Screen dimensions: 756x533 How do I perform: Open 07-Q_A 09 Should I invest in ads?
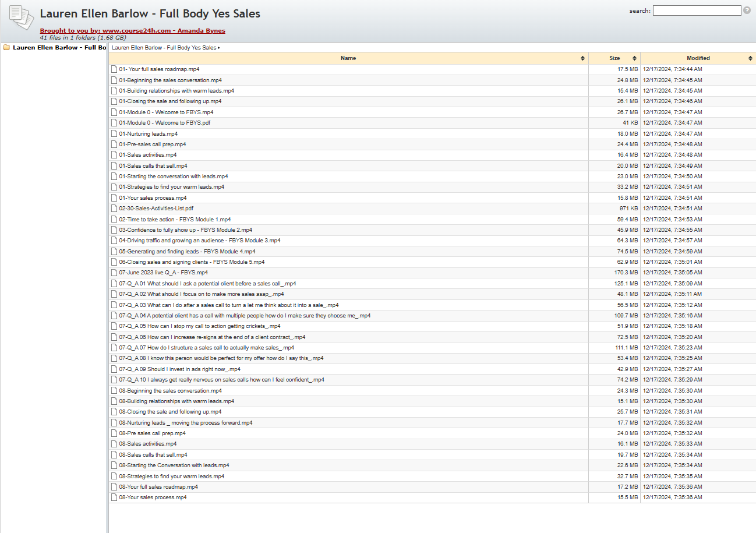[179, 369]
